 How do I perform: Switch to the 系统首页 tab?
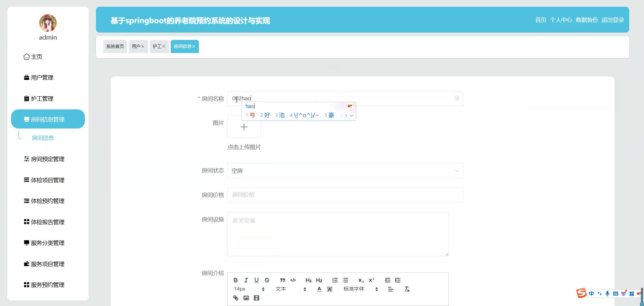click(115, 46)
